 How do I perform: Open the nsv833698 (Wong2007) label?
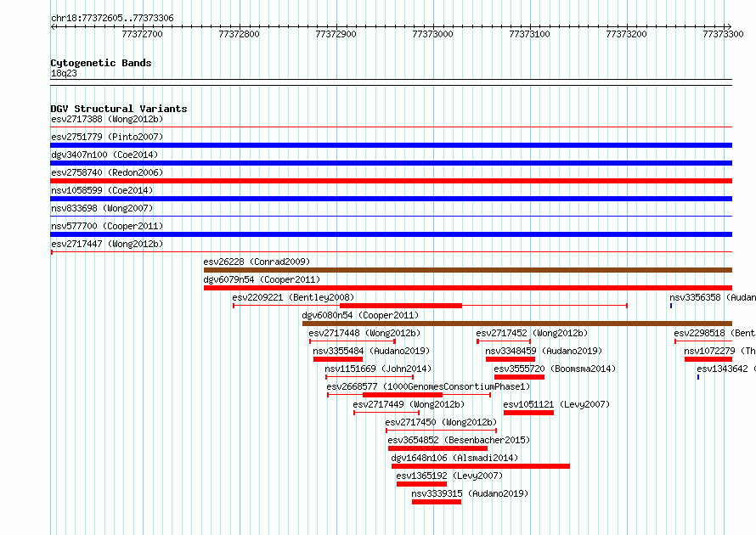point(102,208)
